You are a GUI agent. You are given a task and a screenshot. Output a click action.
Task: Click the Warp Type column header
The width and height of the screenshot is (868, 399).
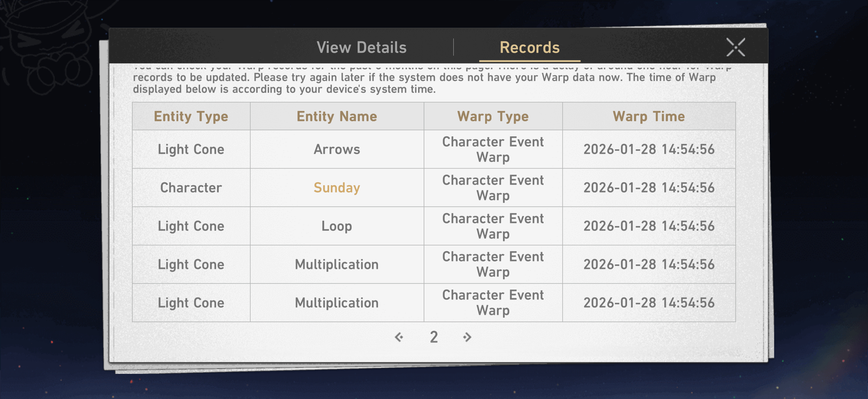coord(493,116)
